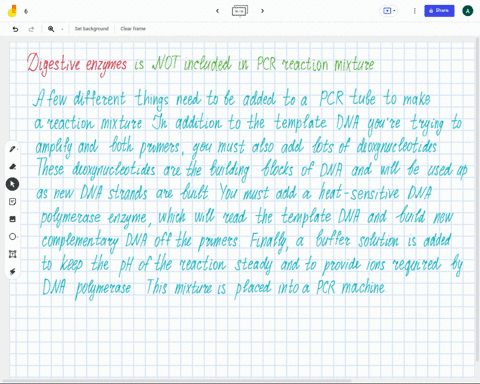Viewport: 480px width, 384px height.
Task: Add a text box from sidebar
Action: click(12, 254)
